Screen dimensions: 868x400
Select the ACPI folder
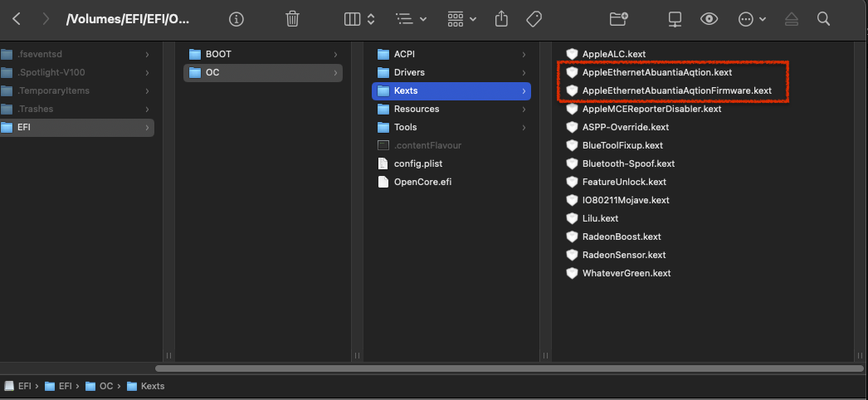point(451,54)
